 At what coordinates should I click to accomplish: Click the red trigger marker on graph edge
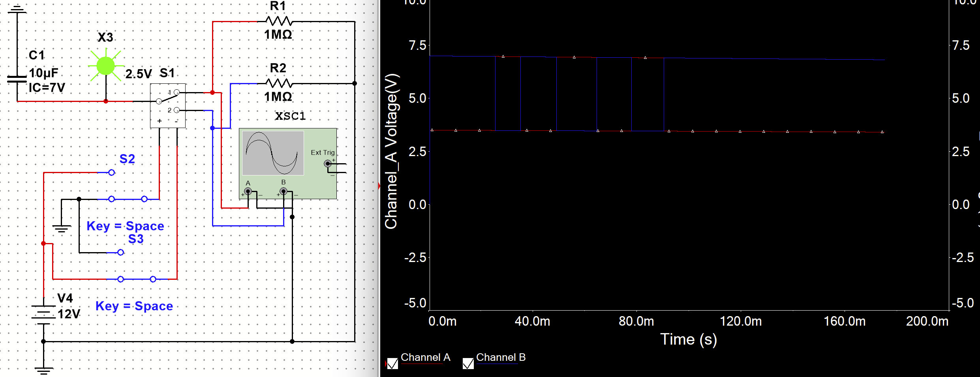click(x=379, y=186)
